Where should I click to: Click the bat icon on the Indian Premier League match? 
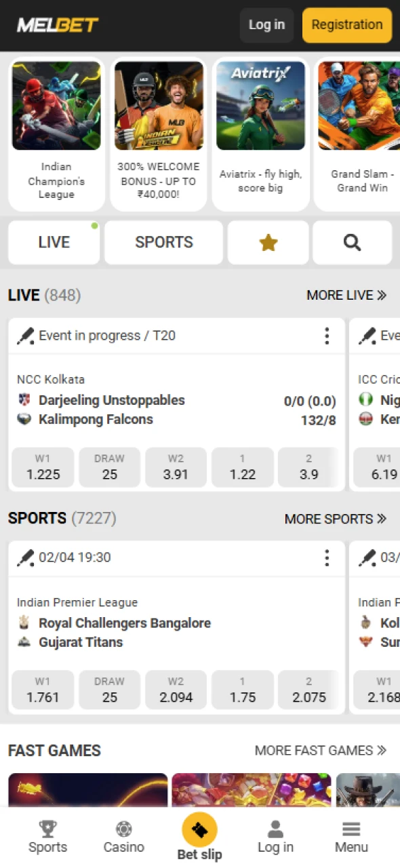25,557
